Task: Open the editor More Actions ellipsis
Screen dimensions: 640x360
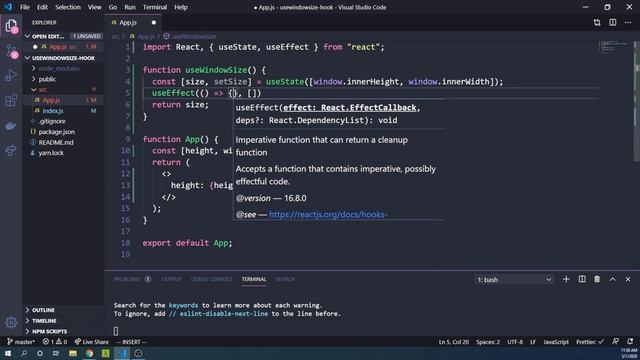Action: click(628, 22)
